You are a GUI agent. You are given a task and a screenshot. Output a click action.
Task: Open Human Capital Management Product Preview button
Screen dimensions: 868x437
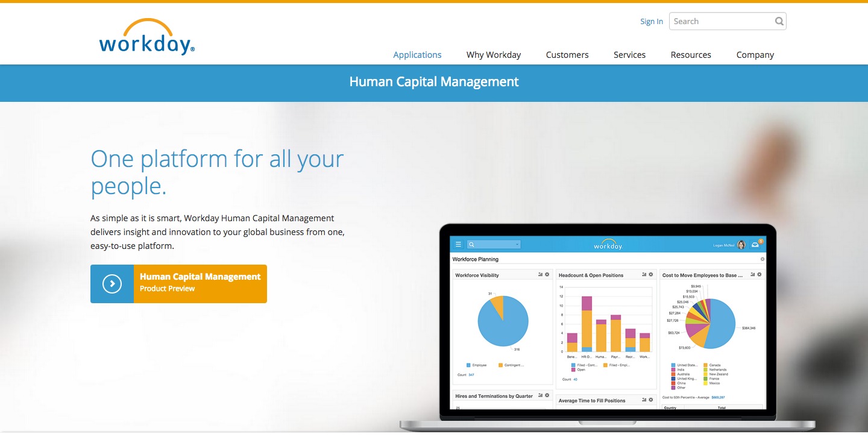(178, 283)
